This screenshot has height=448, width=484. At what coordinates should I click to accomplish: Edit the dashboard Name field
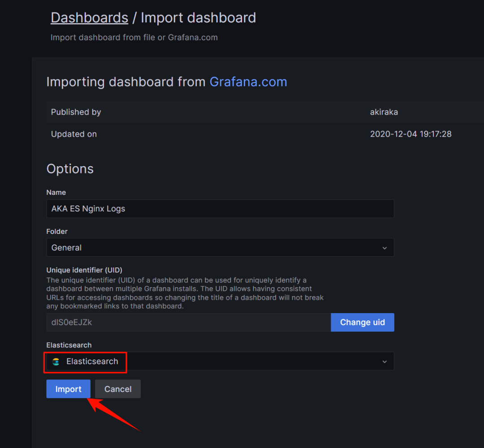pos(220,209)
